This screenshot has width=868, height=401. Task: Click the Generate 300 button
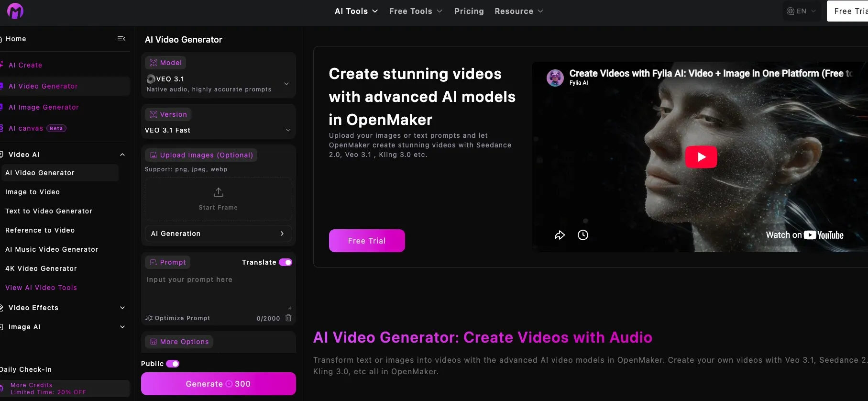point(219,384)
